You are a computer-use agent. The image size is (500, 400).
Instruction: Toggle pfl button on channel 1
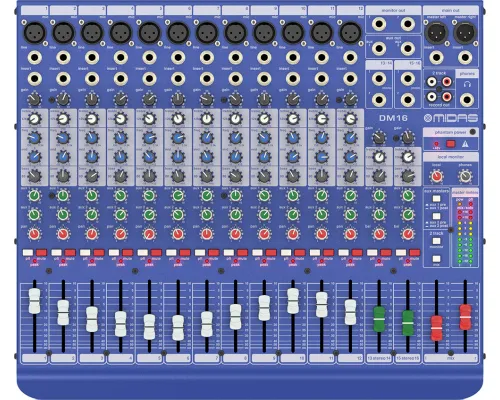[28, 252]
